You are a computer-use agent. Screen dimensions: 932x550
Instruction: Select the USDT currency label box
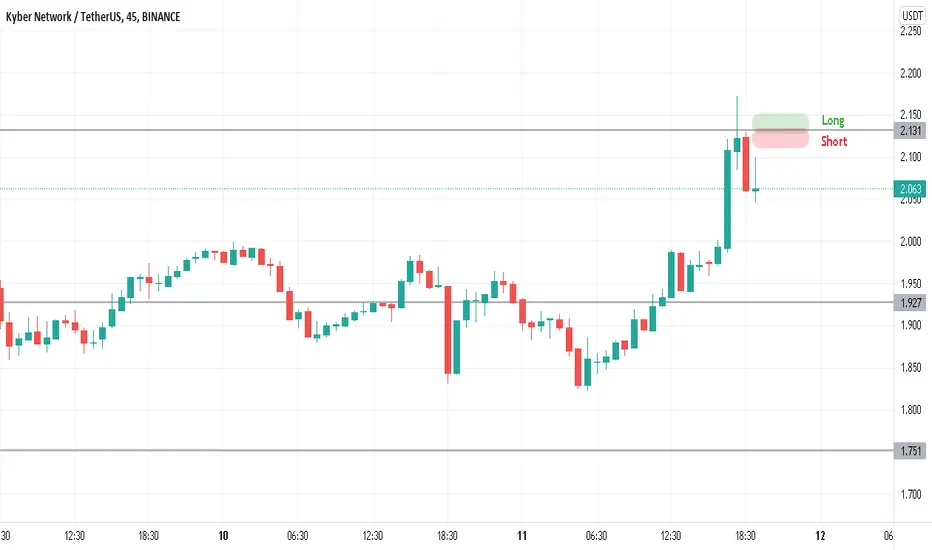(x=912, y=15)
